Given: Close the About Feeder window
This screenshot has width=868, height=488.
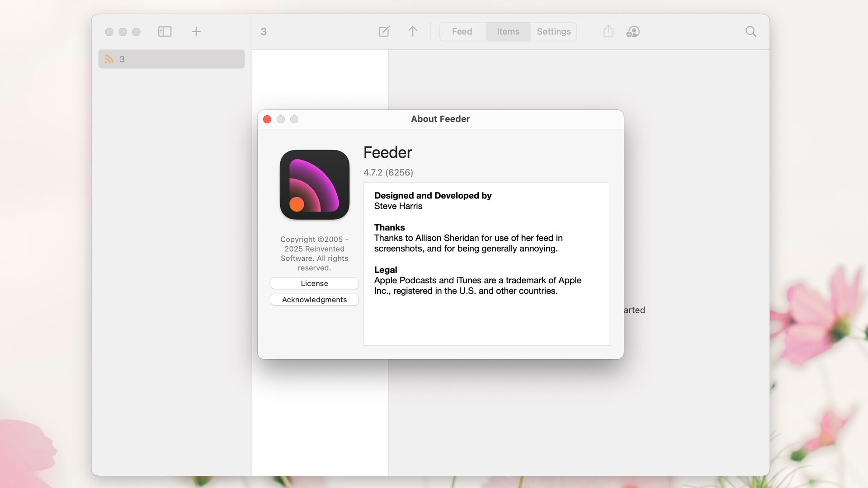Looking at the screenshot, I should 267,119.
